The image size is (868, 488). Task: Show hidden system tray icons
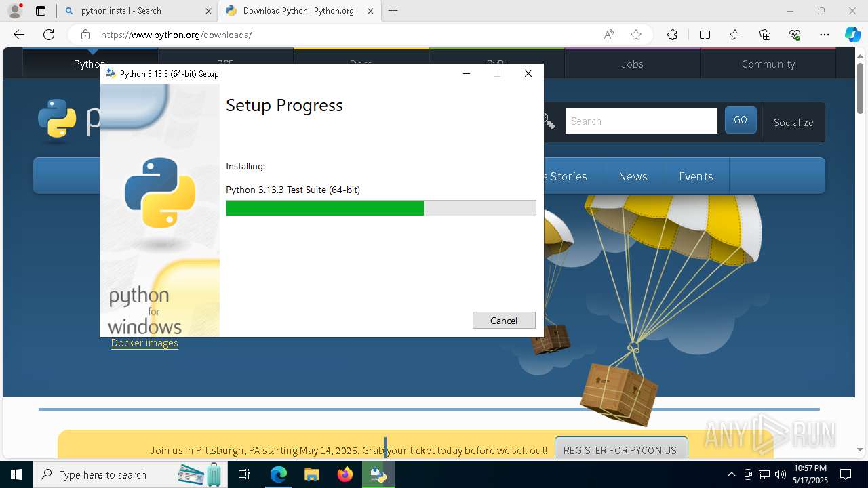(731, 474)
